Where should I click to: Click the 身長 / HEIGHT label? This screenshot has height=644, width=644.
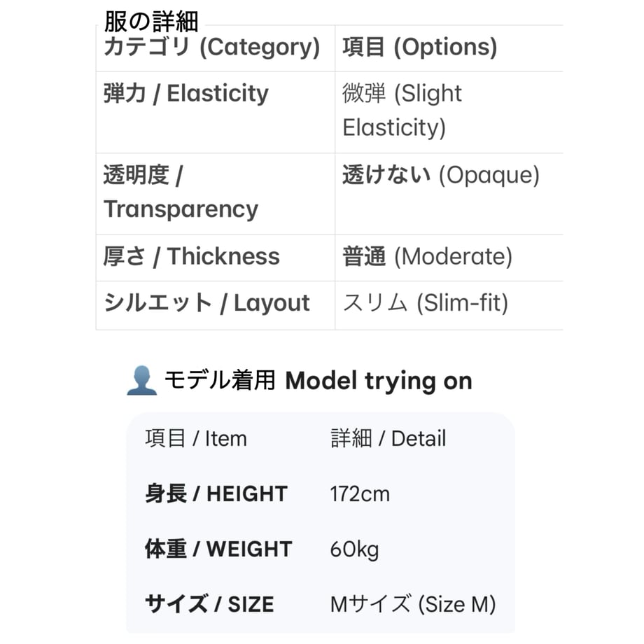coord(216,493)
